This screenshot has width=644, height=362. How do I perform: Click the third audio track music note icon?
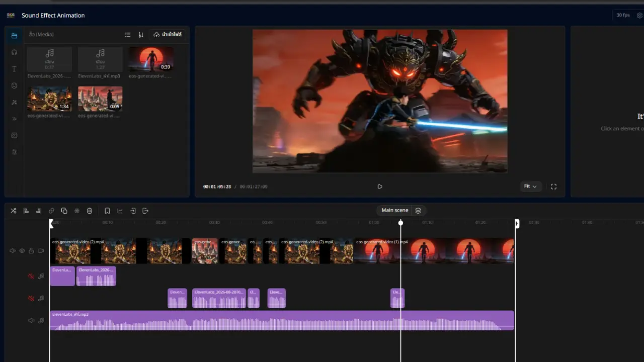tap(41, 320)
